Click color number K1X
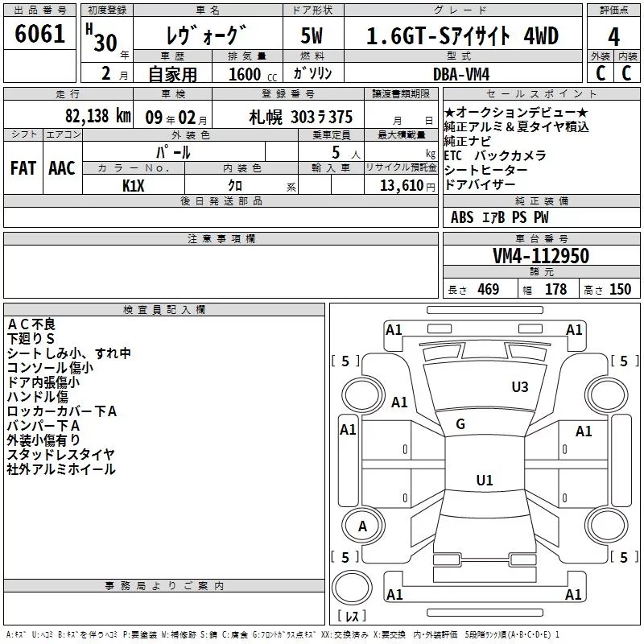Screen dimensions: 644x644 [134, 186]
